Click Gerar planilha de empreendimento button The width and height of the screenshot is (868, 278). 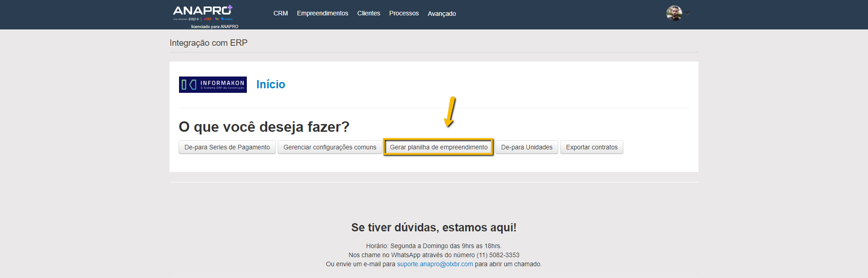coord(439,147)
